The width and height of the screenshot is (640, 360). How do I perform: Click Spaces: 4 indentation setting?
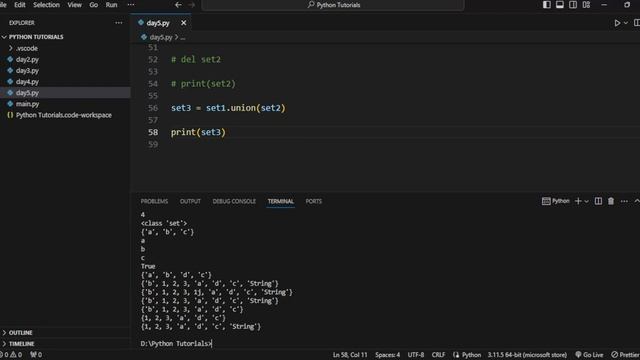tap(387, 355)
